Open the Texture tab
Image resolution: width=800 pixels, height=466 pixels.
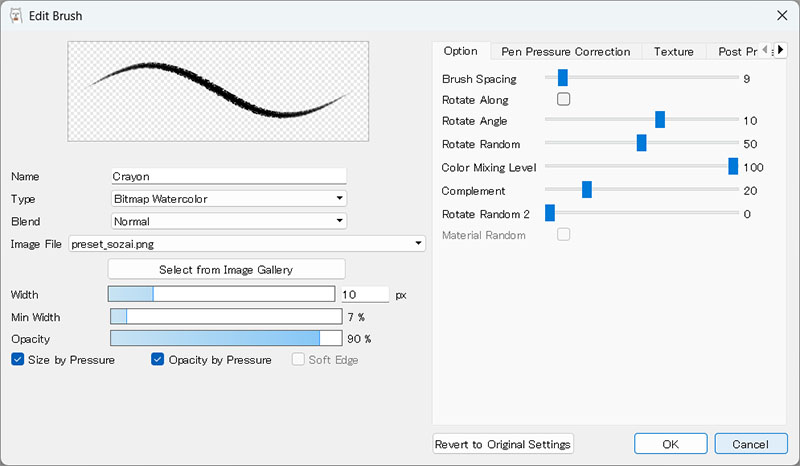(673, 51)
